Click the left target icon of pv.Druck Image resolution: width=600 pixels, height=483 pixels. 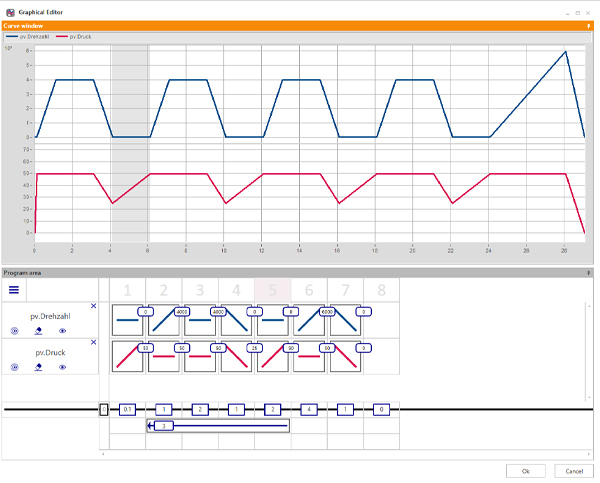pos(14,367)
